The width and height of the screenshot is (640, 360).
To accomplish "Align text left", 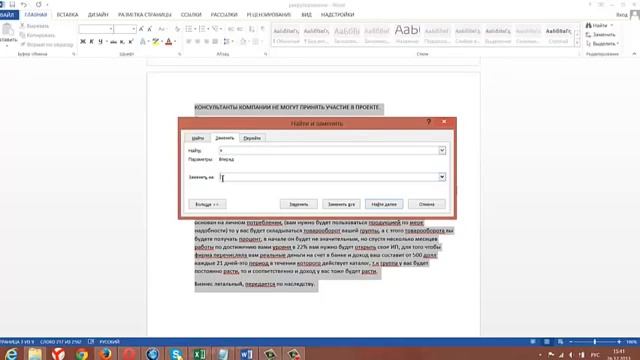I will [x=189, y=42].
